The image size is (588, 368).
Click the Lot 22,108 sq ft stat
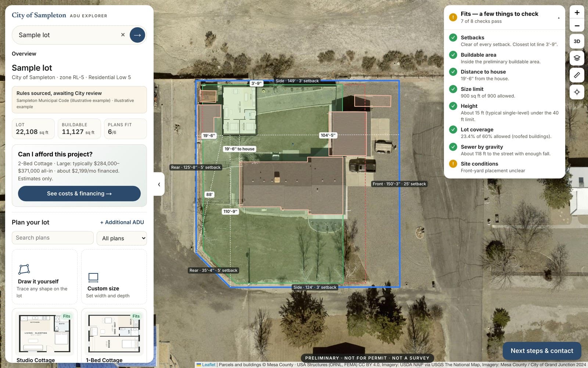(33, 129)
